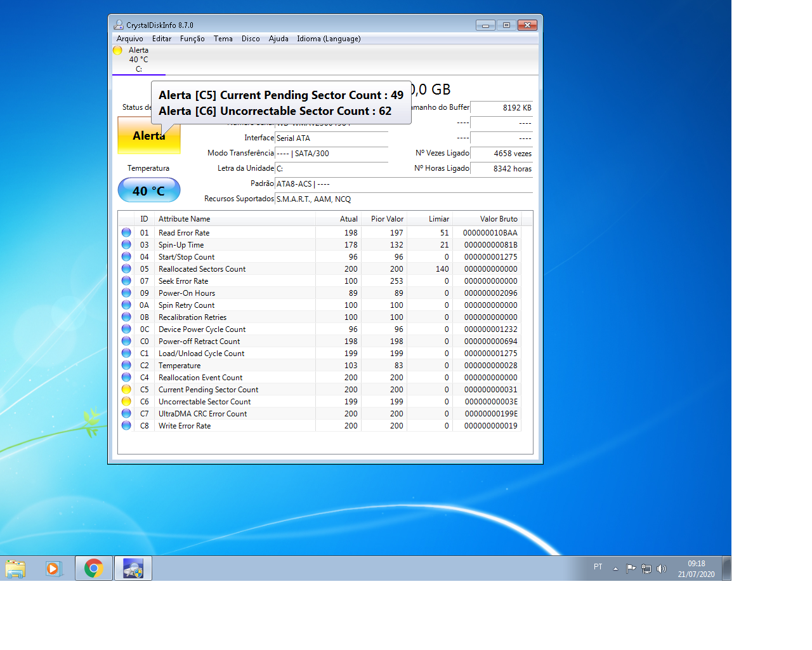Show hidden tray icons arrow
812x650 pixels.
[x=615, y=569]
